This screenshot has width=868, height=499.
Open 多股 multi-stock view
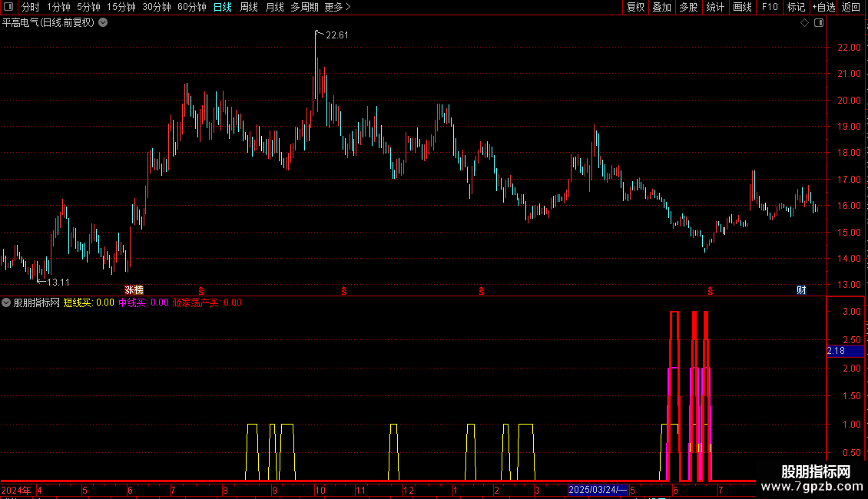688,7
